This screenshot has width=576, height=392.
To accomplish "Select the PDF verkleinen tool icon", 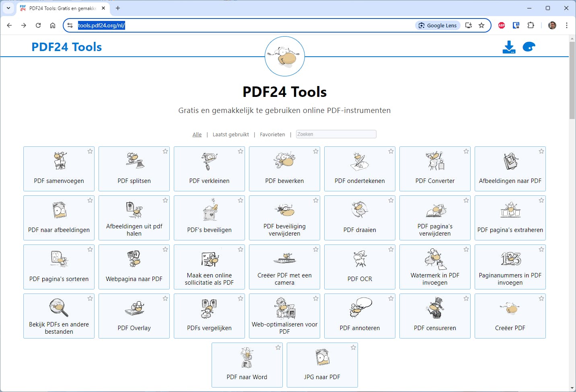I will click(x=209, y=161).
